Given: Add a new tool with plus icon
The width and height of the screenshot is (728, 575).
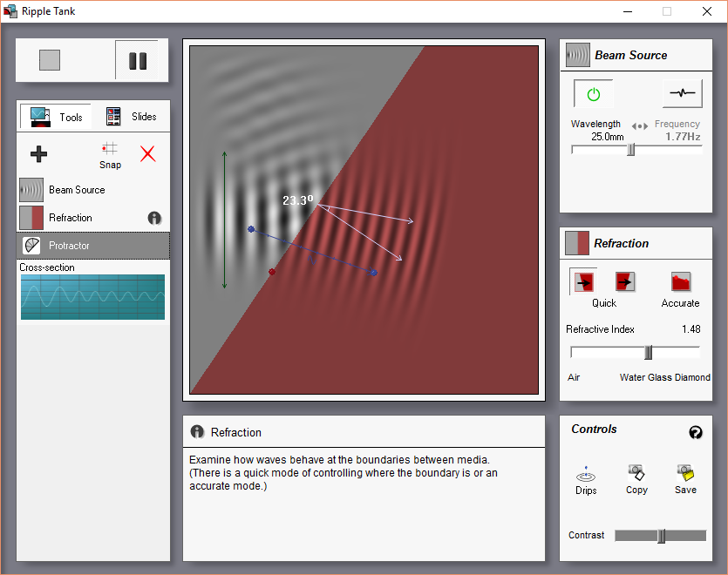Looking at the screenshot, I should [x=38, y=153].
